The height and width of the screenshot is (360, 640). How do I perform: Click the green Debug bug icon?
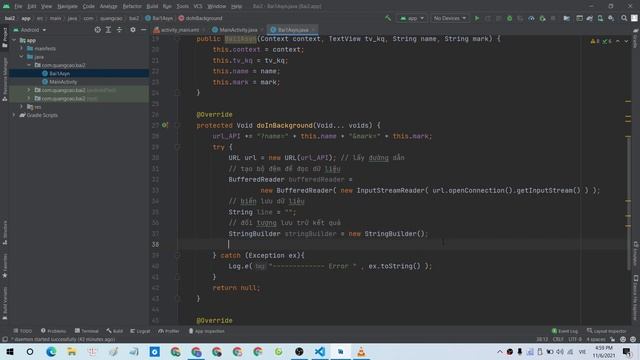[509, 18]
